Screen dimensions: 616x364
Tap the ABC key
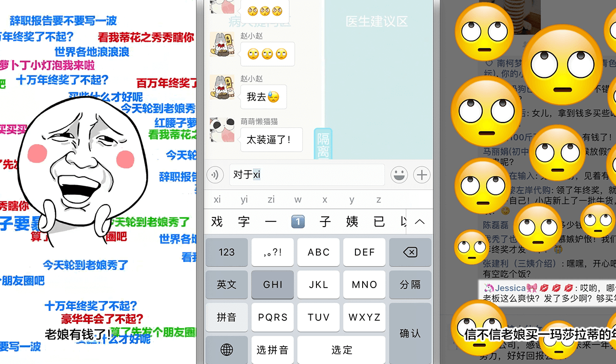[319, 252]
